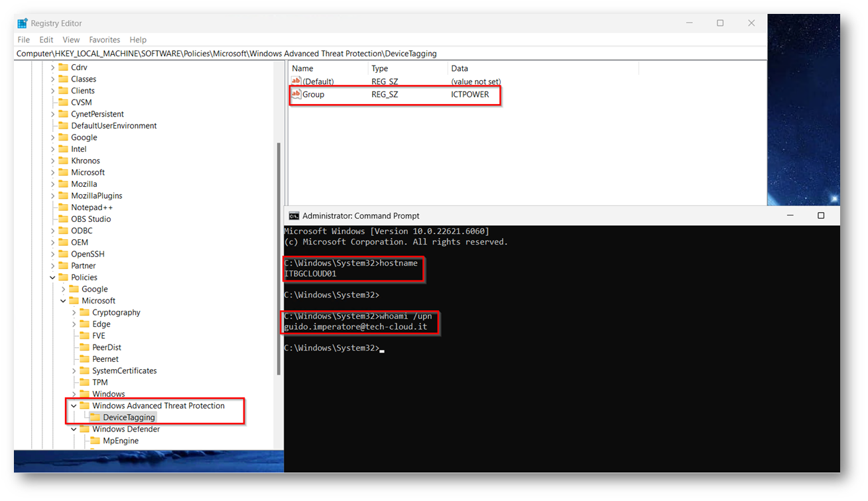
Task: Click the Notepad++ folder icon
Action: [64, 207]
